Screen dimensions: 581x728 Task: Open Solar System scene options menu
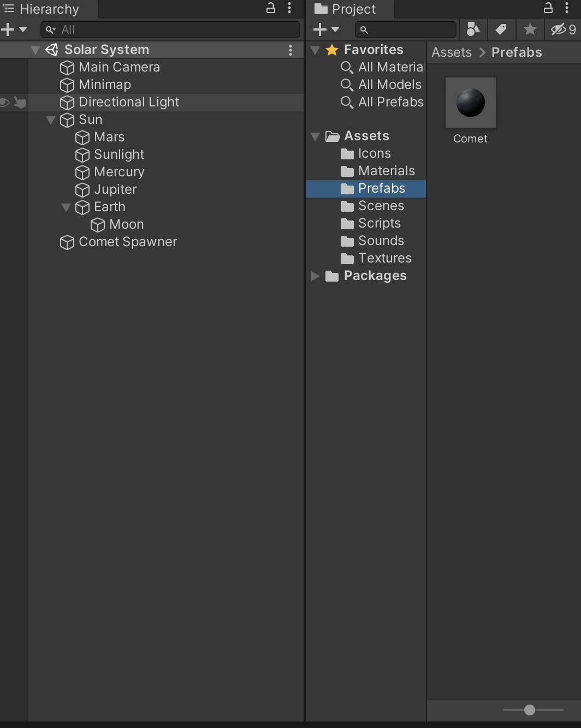point(290,50)
